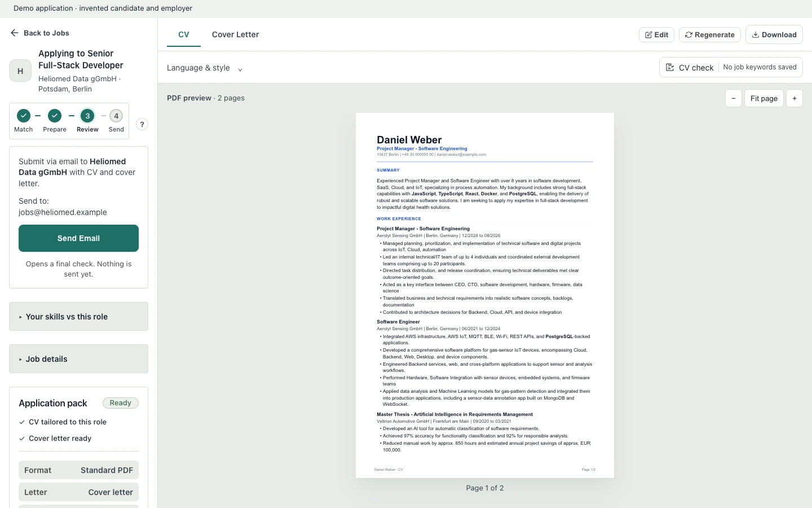Click the Prepare step checkmark circle
Image resolution: width=812 pixels, height=508 pixels.
pyautogui.click(x=55, y=116)
